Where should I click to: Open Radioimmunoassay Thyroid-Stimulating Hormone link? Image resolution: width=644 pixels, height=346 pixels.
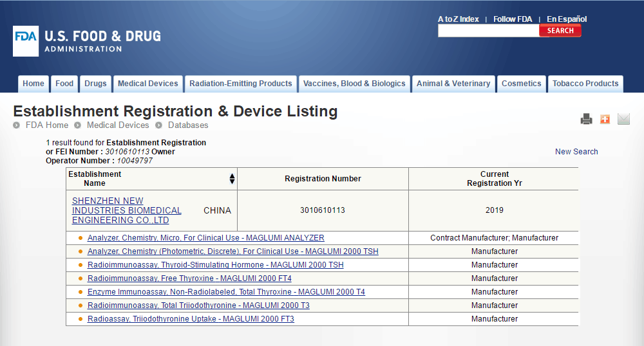point(216,265)
